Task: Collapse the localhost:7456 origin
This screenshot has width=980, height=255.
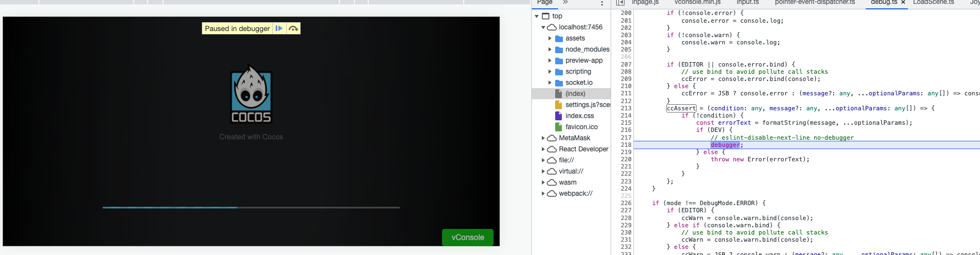Action: [x=543, y=27]
